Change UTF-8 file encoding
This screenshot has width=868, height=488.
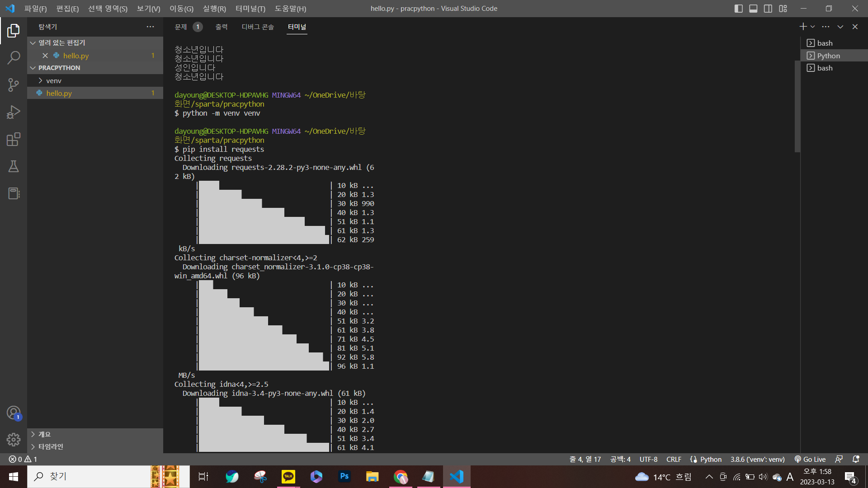tap(649, 459)
